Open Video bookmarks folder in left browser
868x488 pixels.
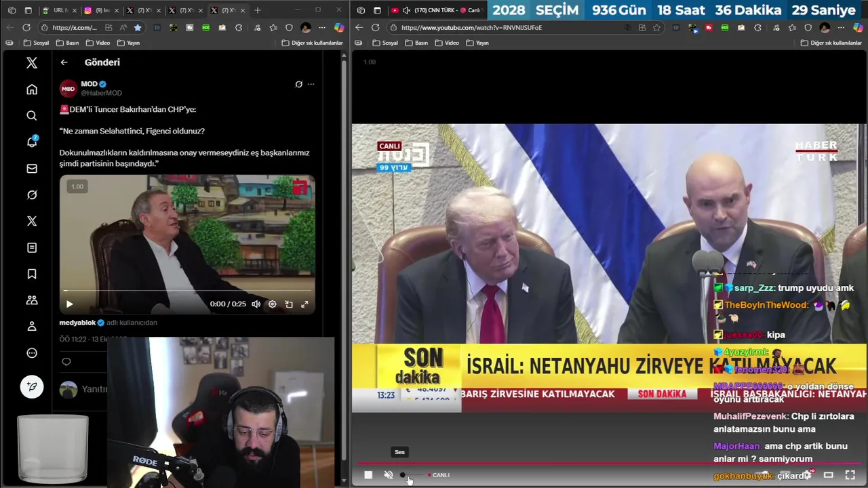coord(98,43)
